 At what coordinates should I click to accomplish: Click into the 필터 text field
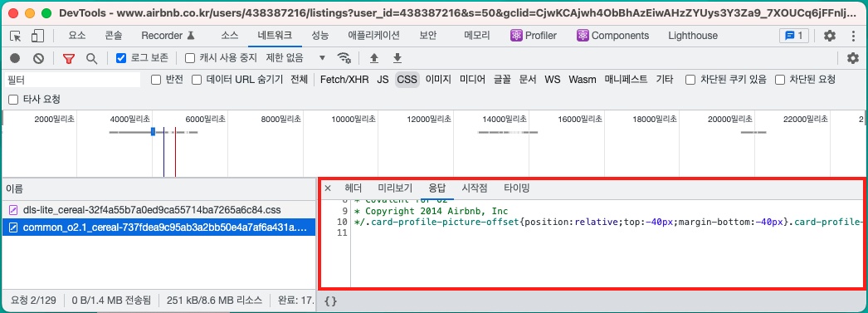tap(72, 80)
